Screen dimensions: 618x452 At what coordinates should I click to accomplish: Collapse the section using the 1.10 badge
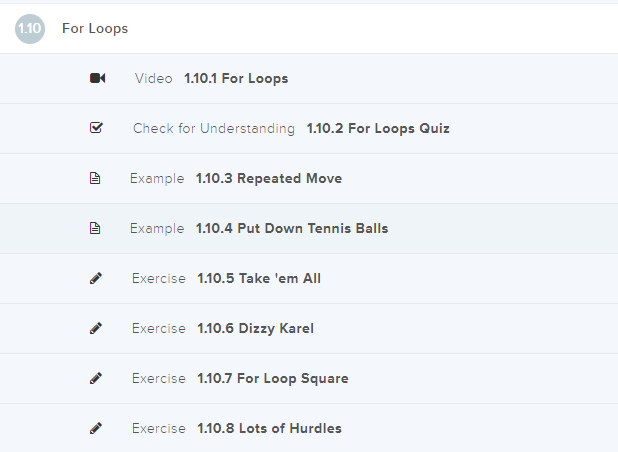coord(30,28)
